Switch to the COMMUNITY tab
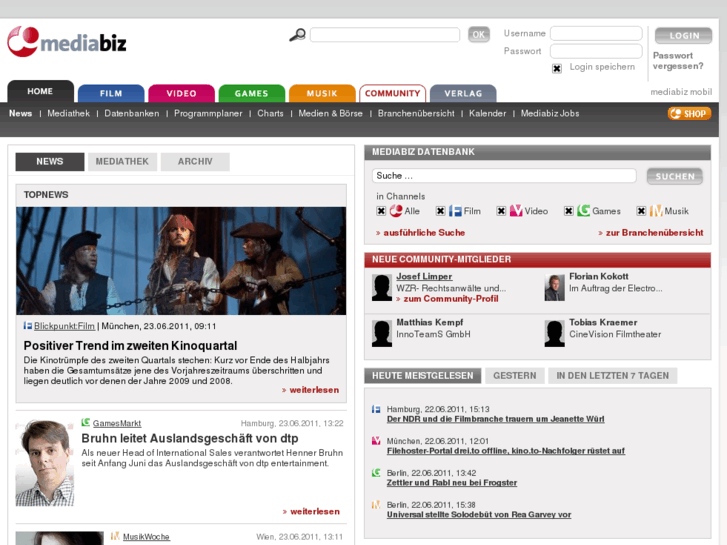This screenshot has width=727, height=545. (392, 93)
